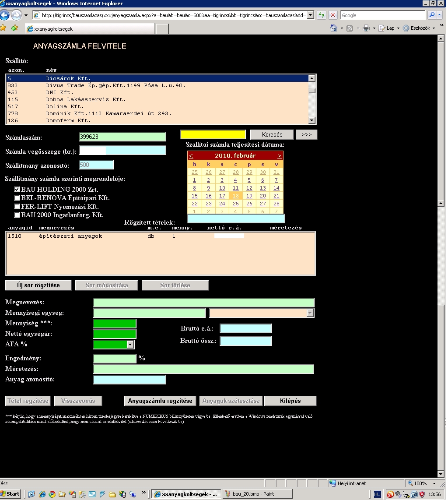Open the folder icon in Quick Launch

[x=112, y=494]
